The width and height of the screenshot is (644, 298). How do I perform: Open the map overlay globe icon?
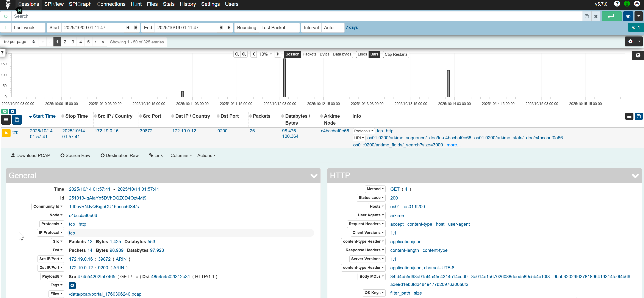point(638,55)
